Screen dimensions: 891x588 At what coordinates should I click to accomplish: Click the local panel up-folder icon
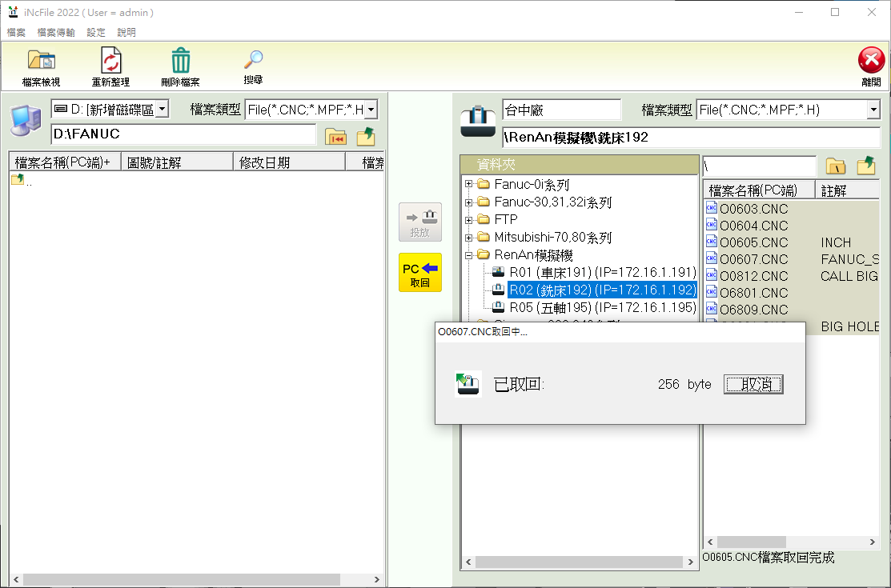point(366,136)
